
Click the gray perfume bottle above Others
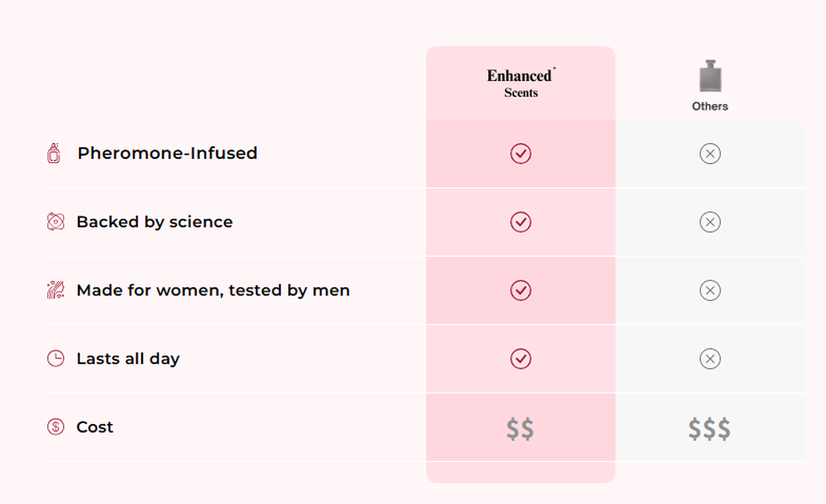(710, 76)
